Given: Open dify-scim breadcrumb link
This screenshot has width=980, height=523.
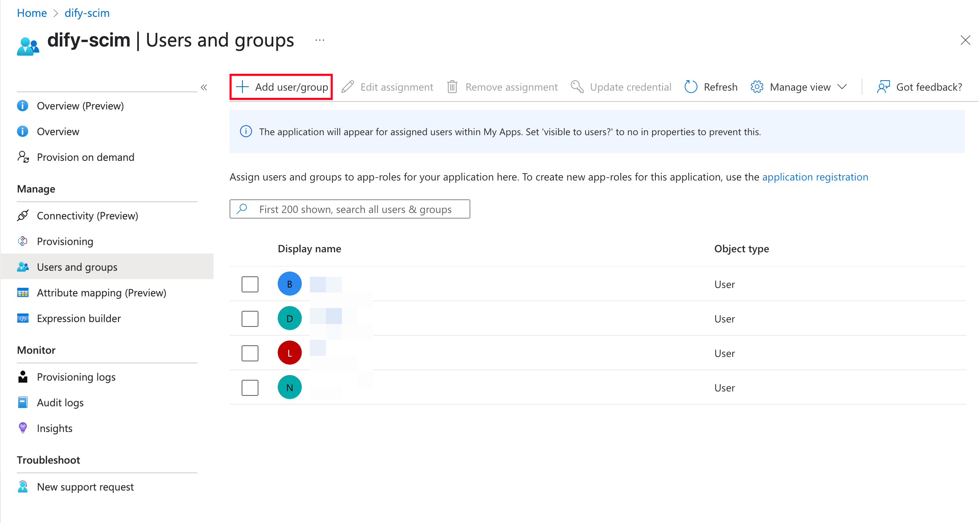Looking at the screenshot, I should click(x=87, y=13).
